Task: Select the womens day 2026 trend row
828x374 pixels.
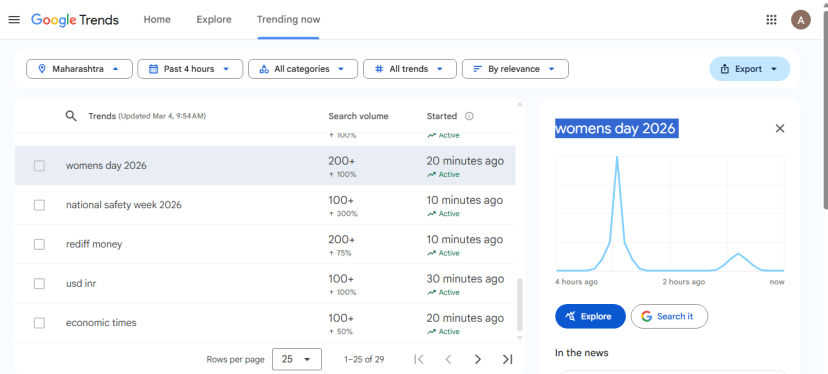Action: click(265, 165)
